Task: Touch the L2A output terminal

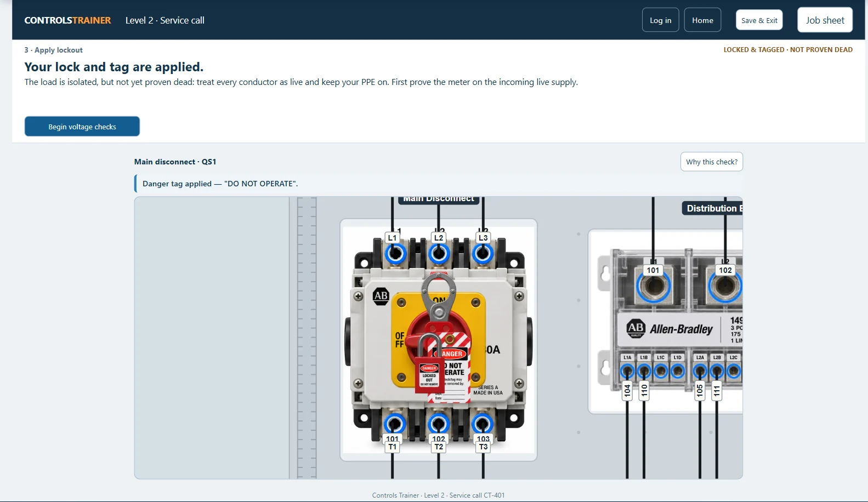Action: pos(700,371)
